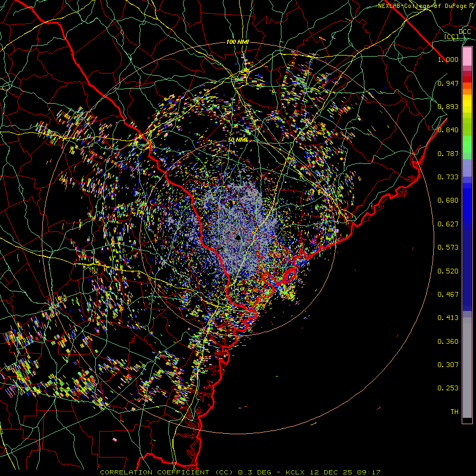
Task: Click the 0.360 legend value
Action: tap(448, 342)
